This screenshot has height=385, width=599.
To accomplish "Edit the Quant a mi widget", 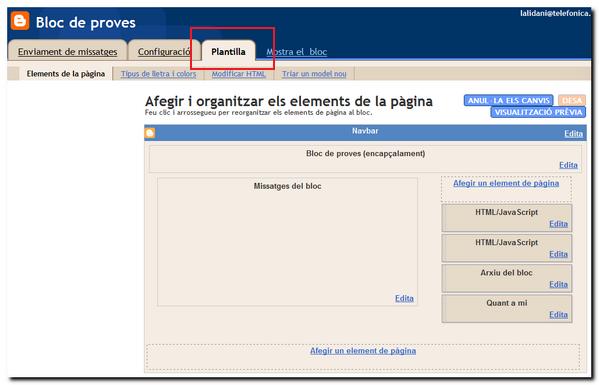I will pyautogui.click(x=558, y=315).
